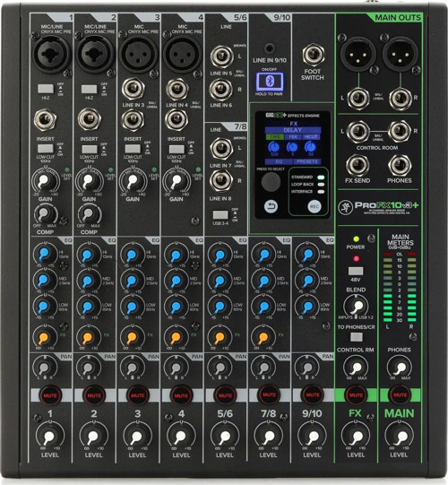Open the PRESETS tab on the FX screen
This screenshot has width=448, height=485.
pyautogui.click(x=306, y=161)
